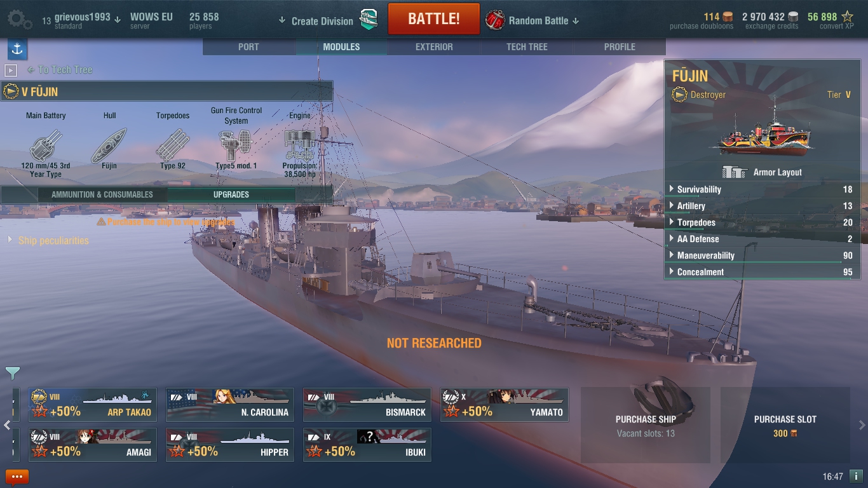Screen dimensions: 868x488
Task: Click the info icon beside the clock
Action: (x=855, y=476)
